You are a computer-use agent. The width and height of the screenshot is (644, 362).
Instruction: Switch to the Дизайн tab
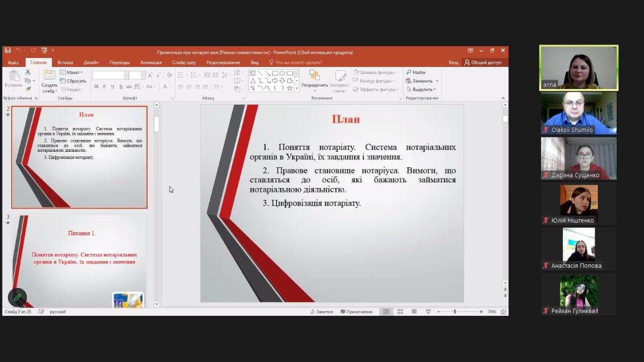91,62
